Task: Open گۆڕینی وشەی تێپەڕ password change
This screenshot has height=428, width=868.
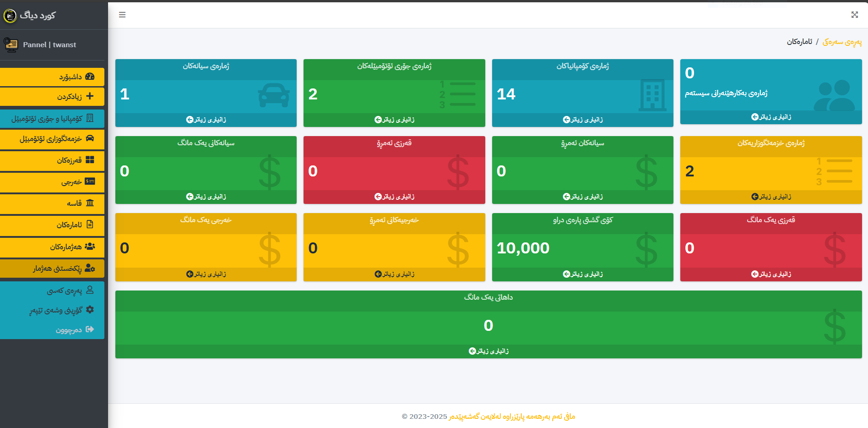Action: 52,310
